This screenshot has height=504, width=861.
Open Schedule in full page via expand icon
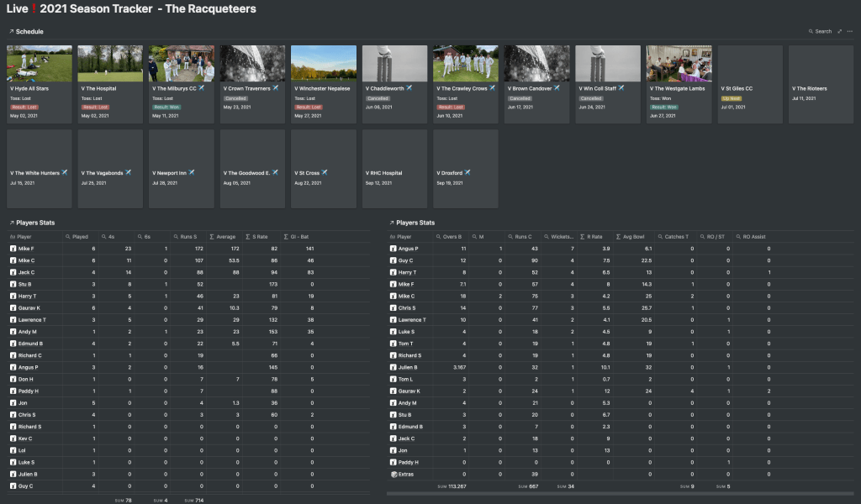[x=839, y=32]
